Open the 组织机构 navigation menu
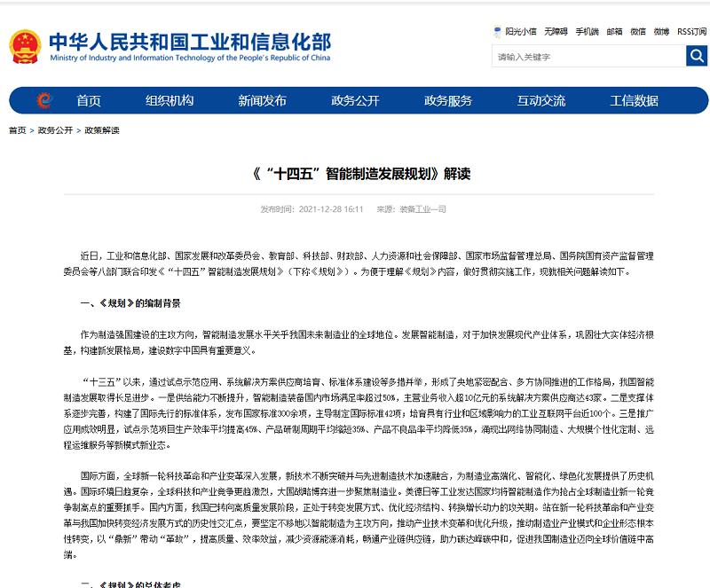Viewport: 710px width, 588px height. 170,100
